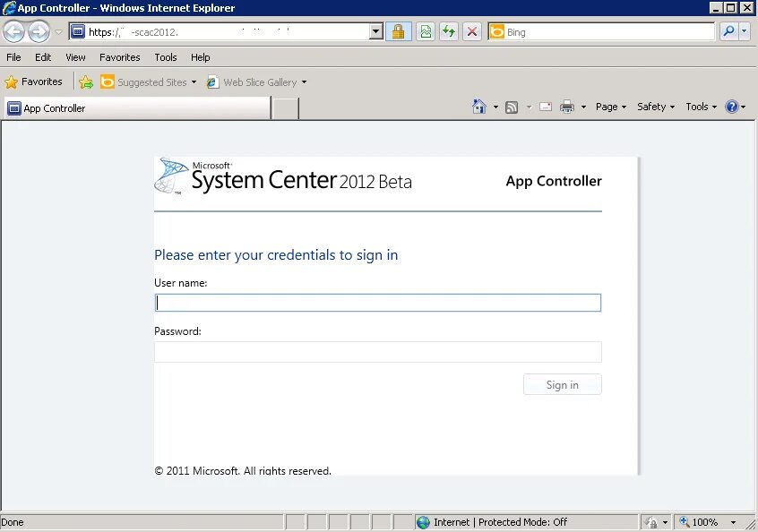Expand the zoom level dropdown arrow
The height and width of the screenshot is (532, 758).
[x=733, y=522]
